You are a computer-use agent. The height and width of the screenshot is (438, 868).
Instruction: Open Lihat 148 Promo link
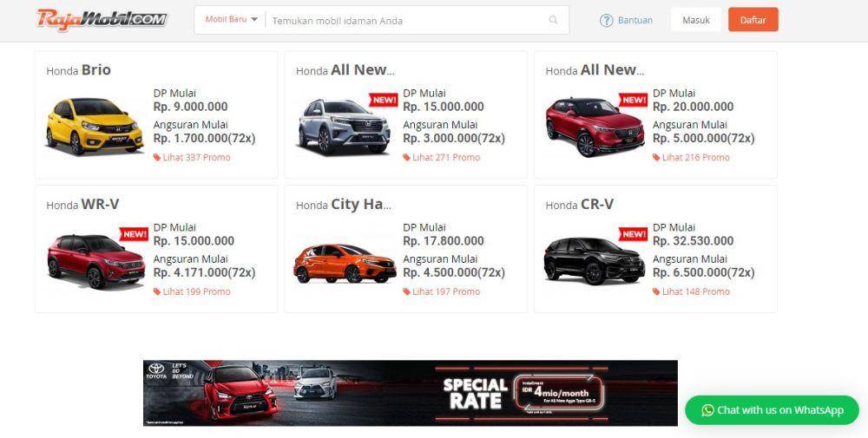coord(696,292)
